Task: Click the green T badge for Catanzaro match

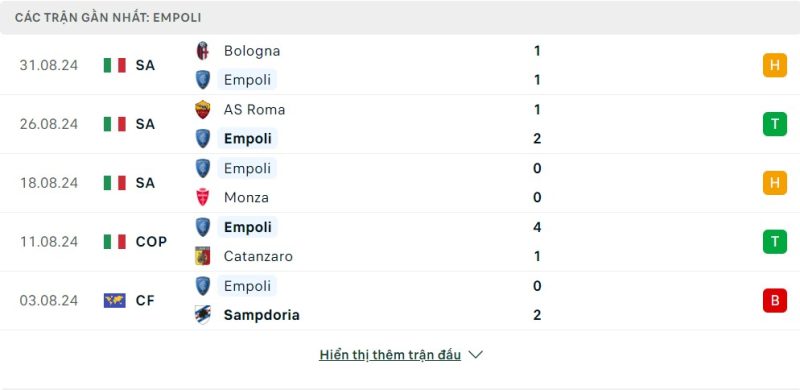Action: click(774, 241)
